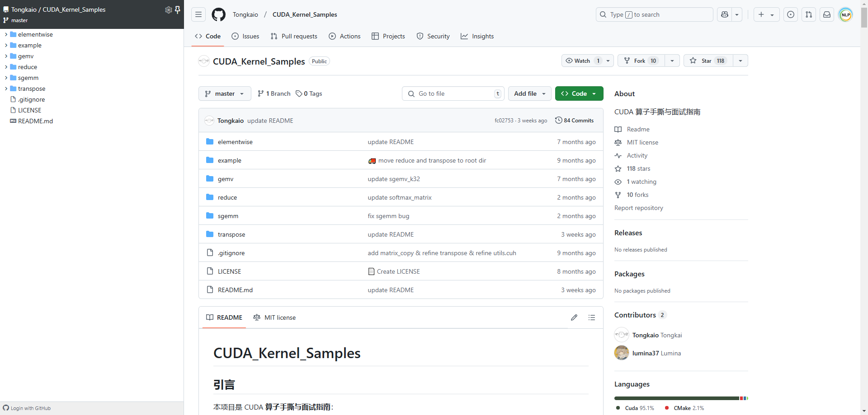Open the 84 Commits history link
Viewport: 868px width, 415px height.
point(574,121)
